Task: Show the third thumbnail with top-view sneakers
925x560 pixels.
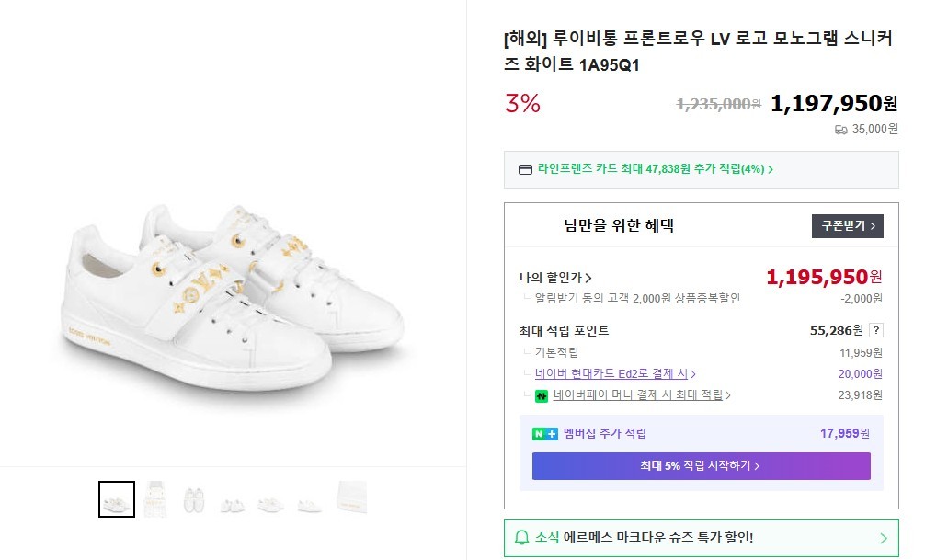Action: (194, 499)
